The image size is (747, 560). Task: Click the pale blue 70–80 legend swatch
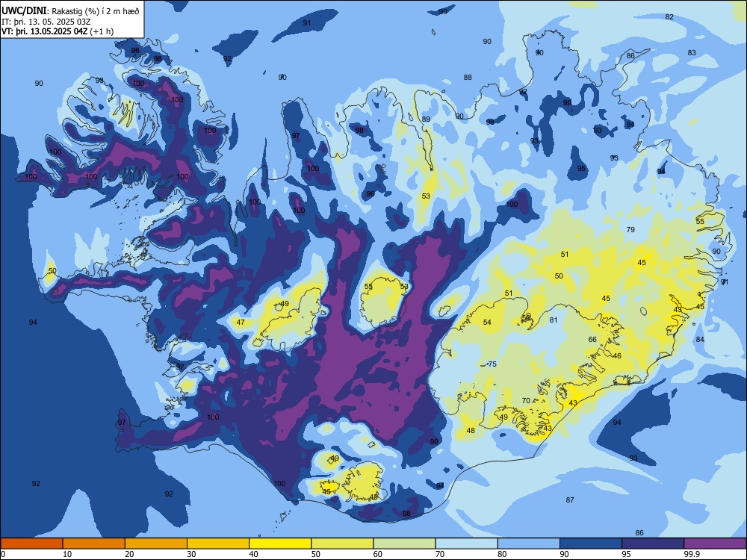point(467,544)
